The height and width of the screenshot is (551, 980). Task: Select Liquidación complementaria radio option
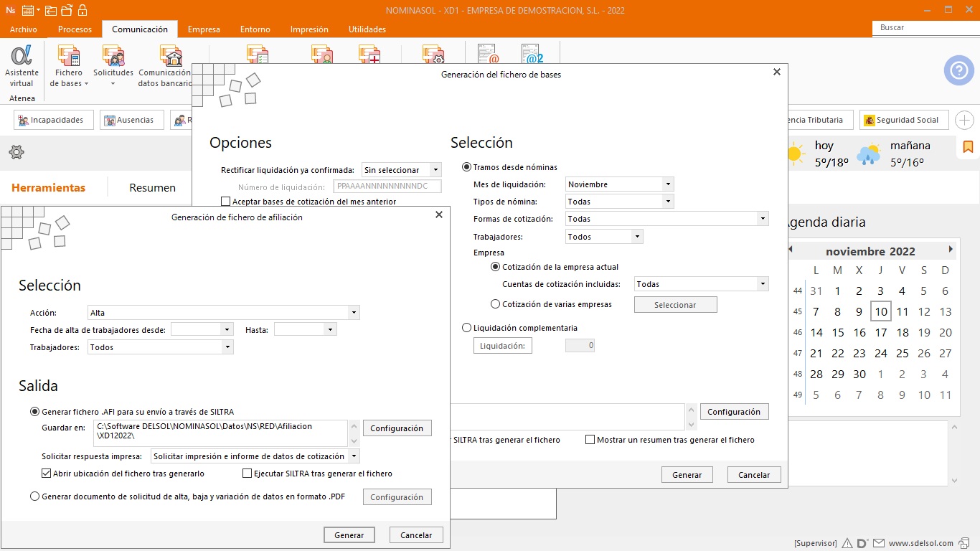coord(467,328)
